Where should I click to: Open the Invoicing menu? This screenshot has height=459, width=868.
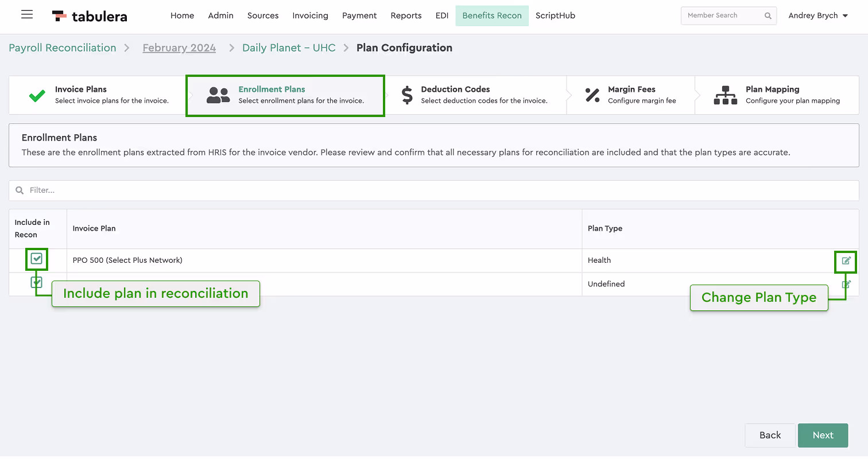click(310, 16)
